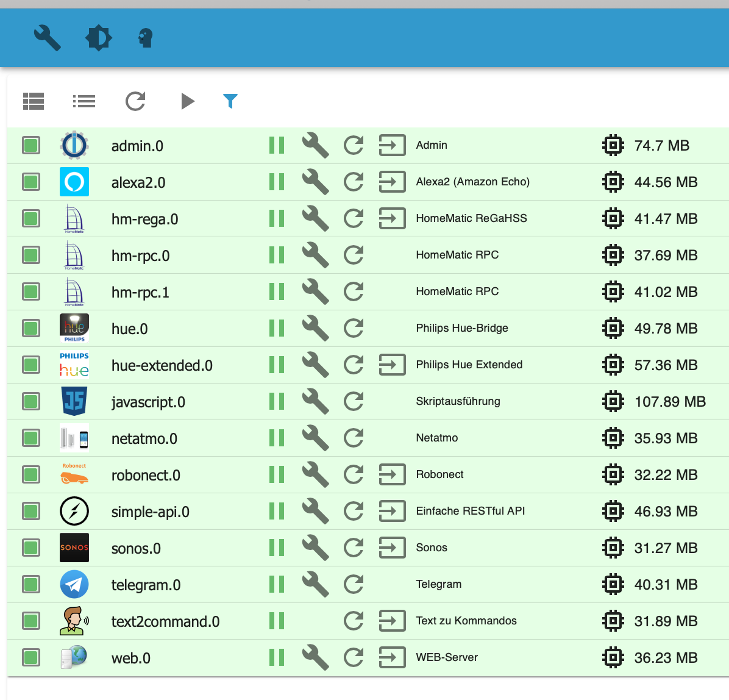Click the memory chip icon for hm-rpc.0
Image resolution: width=729 pixels, height=700 pixels.
613,255
